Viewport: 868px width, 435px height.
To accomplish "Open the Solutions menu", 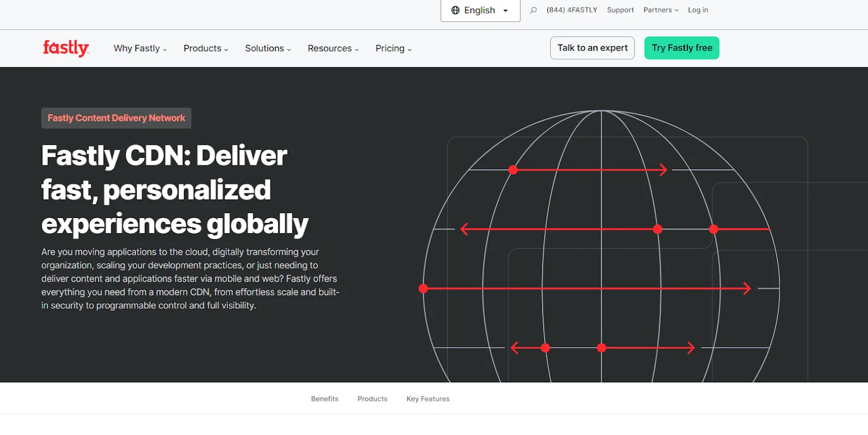I will (x=267, y=48).
